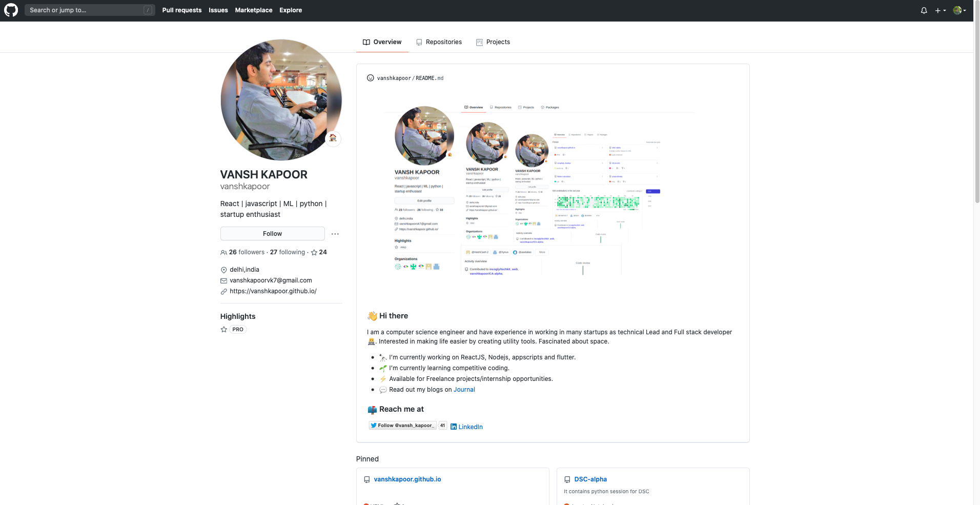Click the star icon beside PRO

click(223, 330)
